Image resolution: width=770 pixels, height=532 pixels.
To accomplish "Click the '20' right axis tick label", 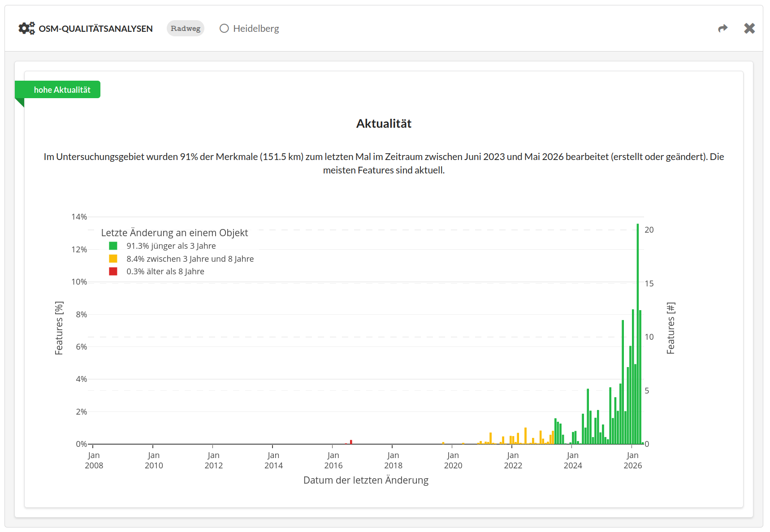I will (649, 230).
